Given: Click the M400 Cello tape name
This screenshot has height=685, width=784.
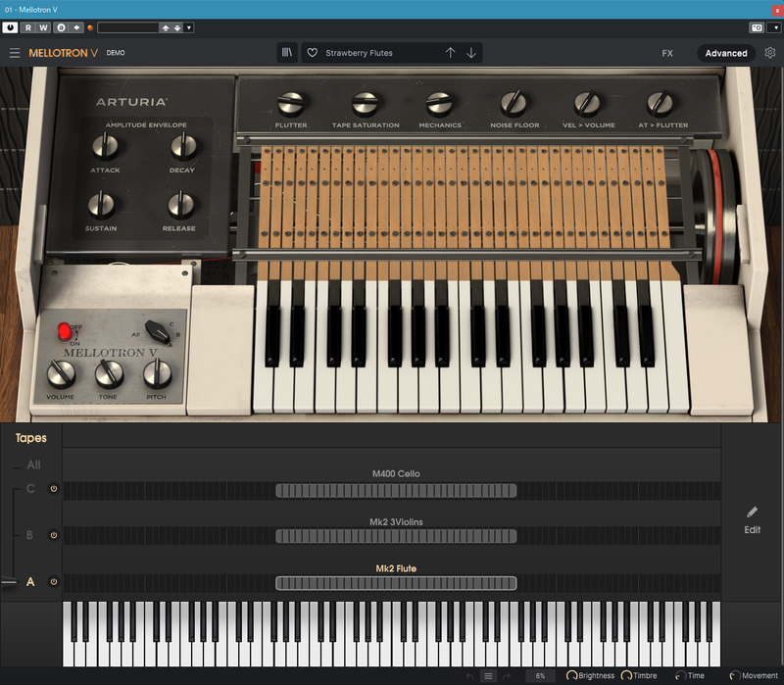Looking at the screenshot, I should tap(396, 473).
